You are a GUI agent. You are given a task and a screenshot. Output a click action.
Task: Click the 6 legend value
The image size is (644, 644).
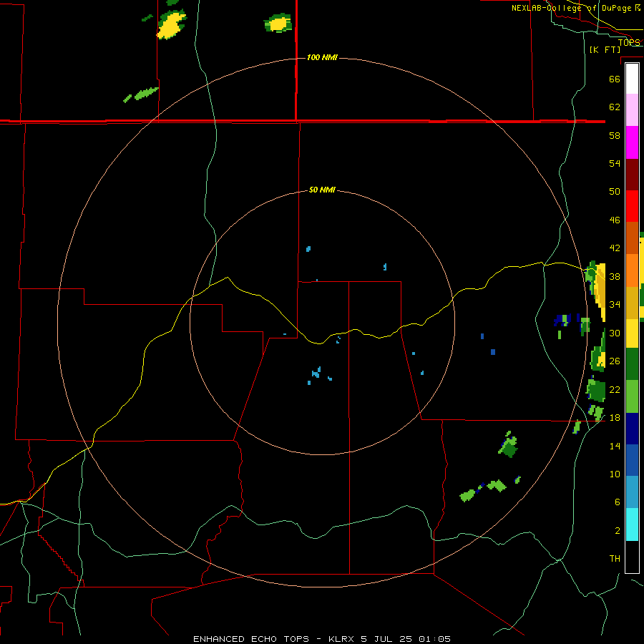[x=618, y=502]
